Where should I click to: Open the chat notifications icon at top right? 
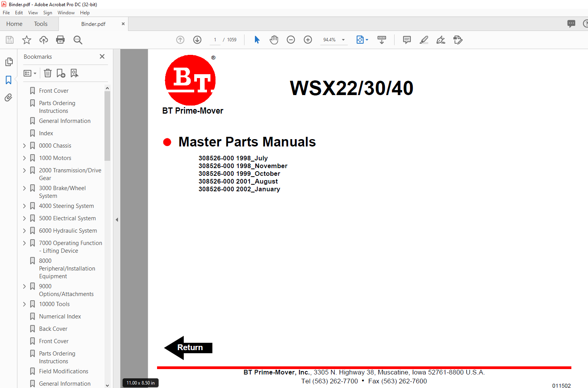pos(571,24)
